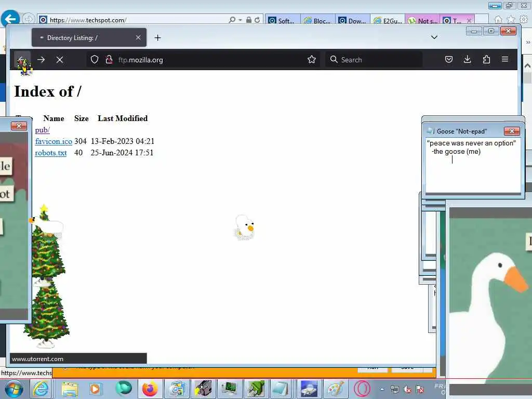Open the favicon.ico file link

pos(54,141)
